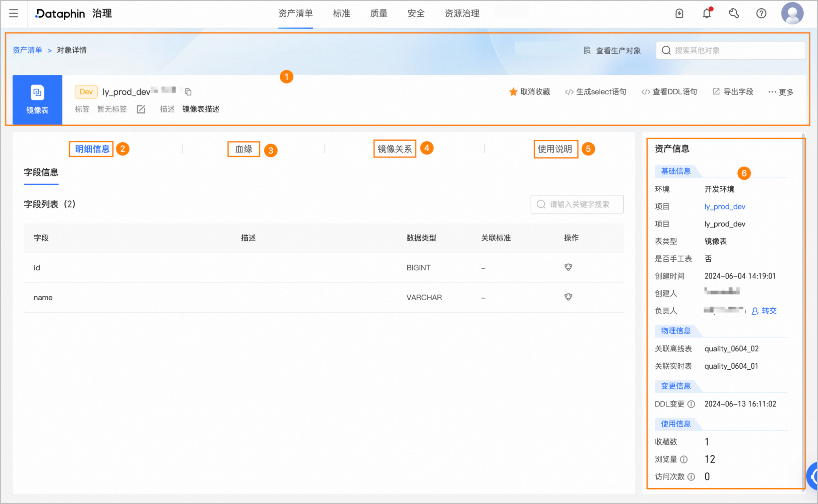
Task: Select the 镜像关系 tab
Action: click(395, 149)
